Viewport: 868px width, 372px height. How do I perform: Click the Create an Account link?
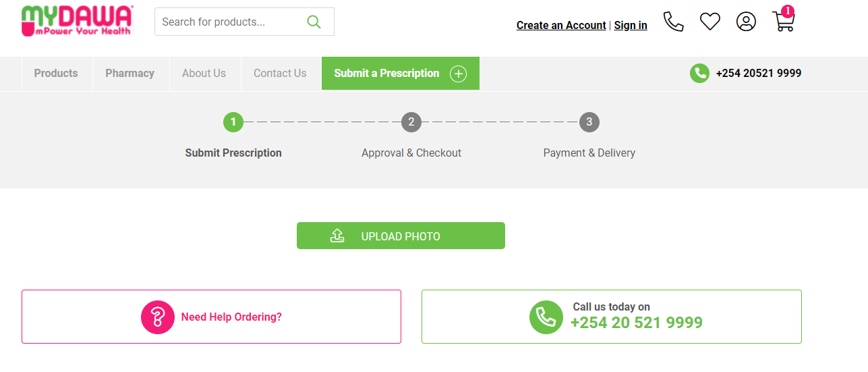point(561,26)
